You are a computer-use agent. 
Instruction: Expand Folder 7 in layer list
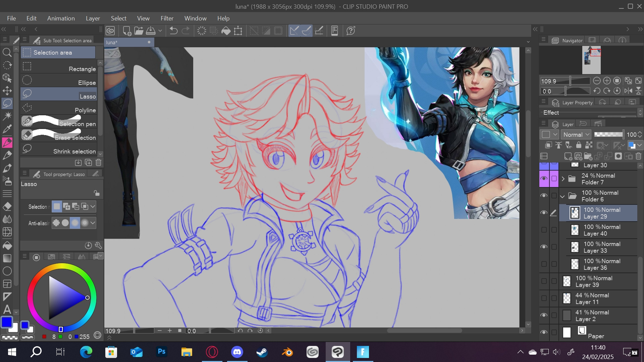[x=563, y=179]
